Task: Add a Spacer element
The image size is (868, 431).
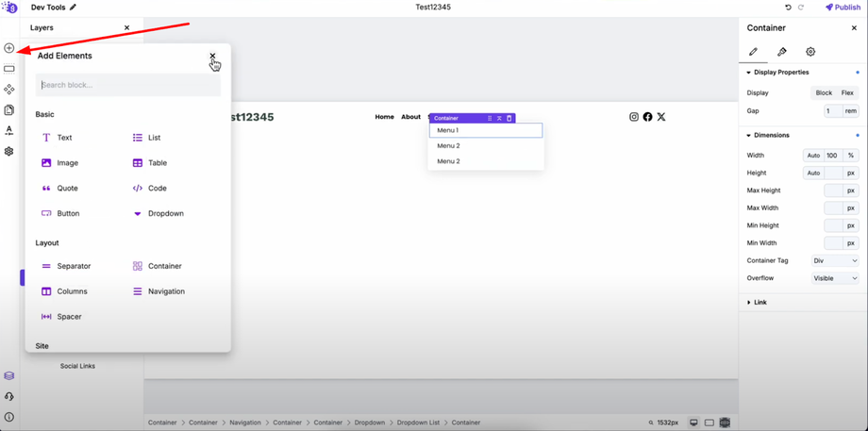Action: (61, 317)
